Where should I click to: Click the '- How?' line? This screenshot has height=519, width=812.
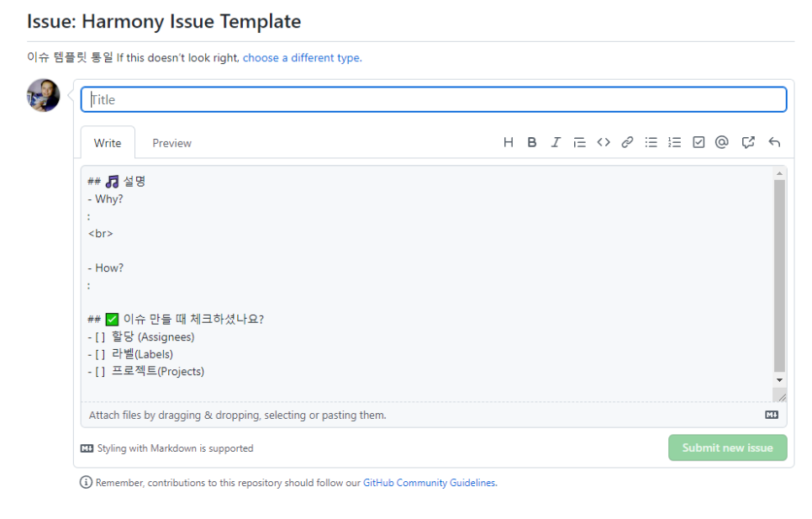point(106,267)
